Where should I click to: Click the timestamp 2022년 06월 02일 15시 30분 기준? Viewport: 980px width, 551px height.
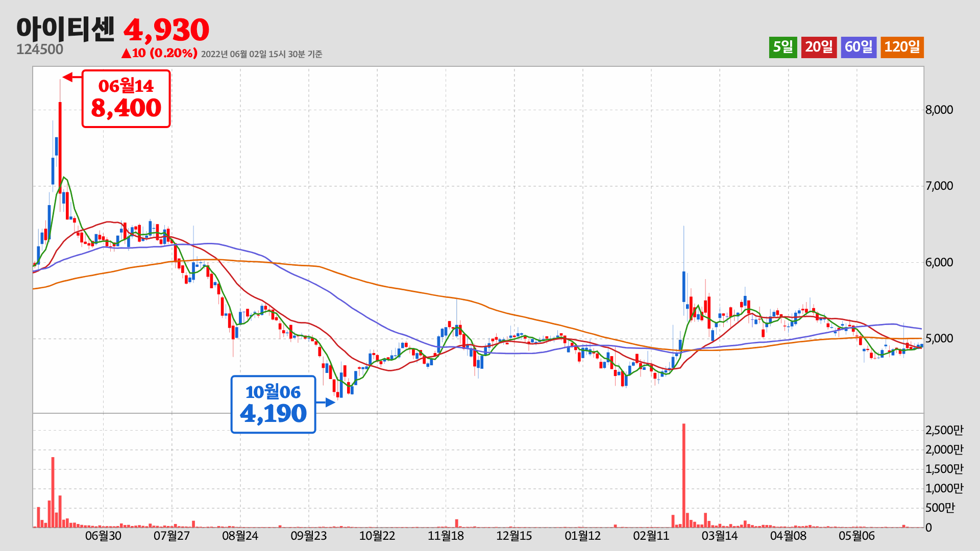pos(262,54)
